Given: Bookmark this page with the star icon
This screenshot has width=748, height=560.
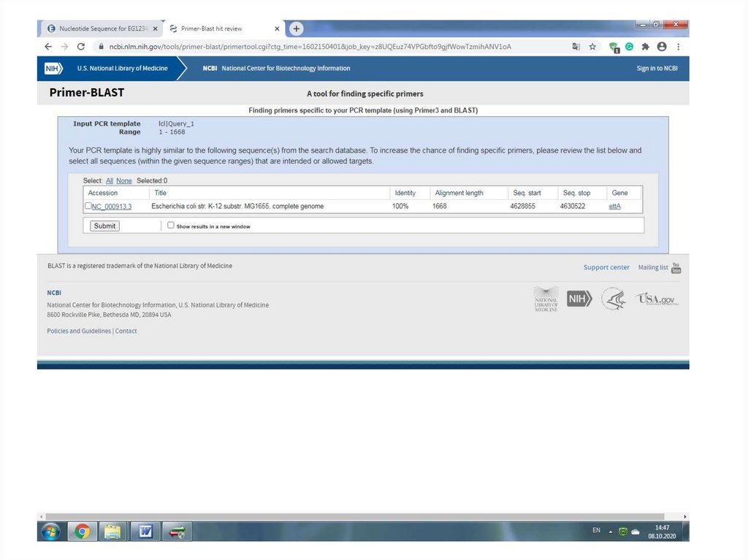Looking at the screenshot, I should [592, 47].
